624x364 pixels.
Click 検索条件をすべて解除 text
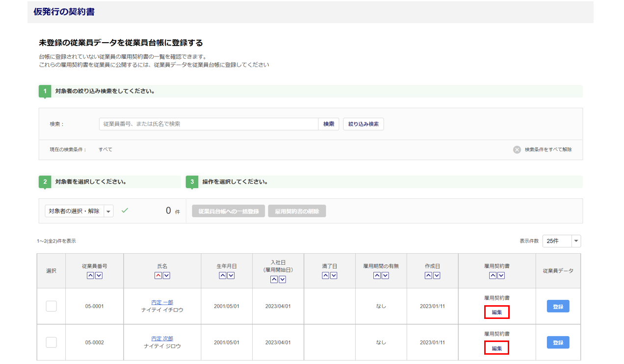click(548, 150)
